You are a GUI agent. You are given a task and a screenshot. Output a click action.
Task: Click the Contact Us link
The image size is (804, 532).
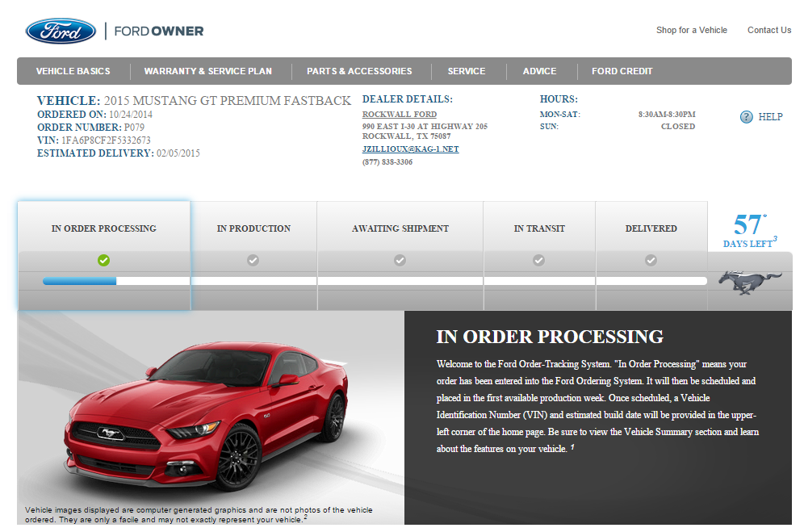tap(768, 31)
